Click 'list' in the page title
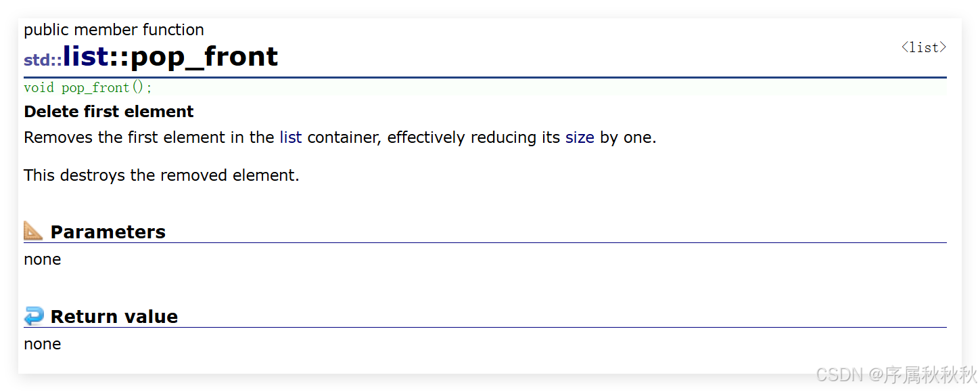The height and width of the screenshot is (392, 980). click(86, 57)
